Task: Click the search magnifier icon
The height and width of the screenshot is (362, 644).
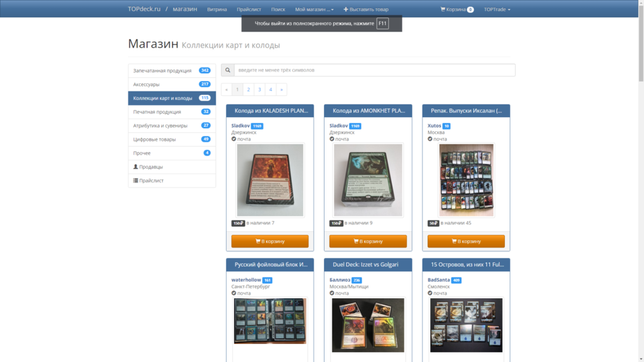Action: (227, 70)
